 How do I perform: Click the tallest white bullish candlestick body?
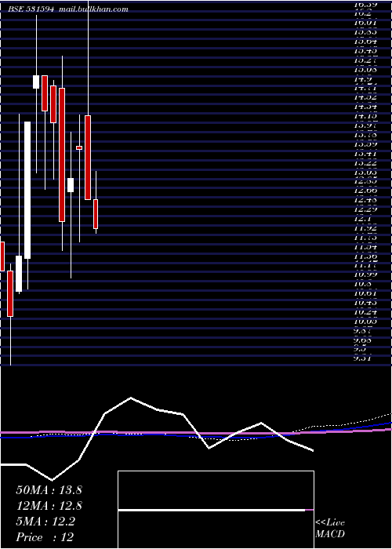27,190
